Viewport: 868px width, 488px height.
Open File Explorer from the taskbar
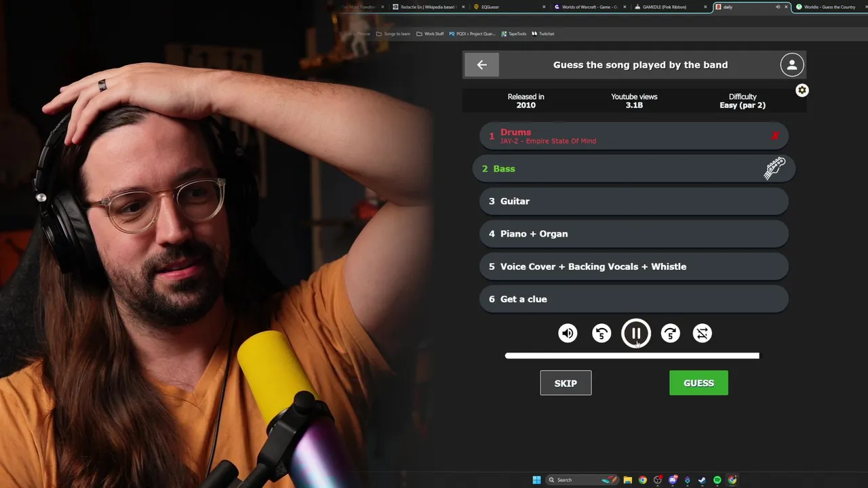click(x=628, y=480)
